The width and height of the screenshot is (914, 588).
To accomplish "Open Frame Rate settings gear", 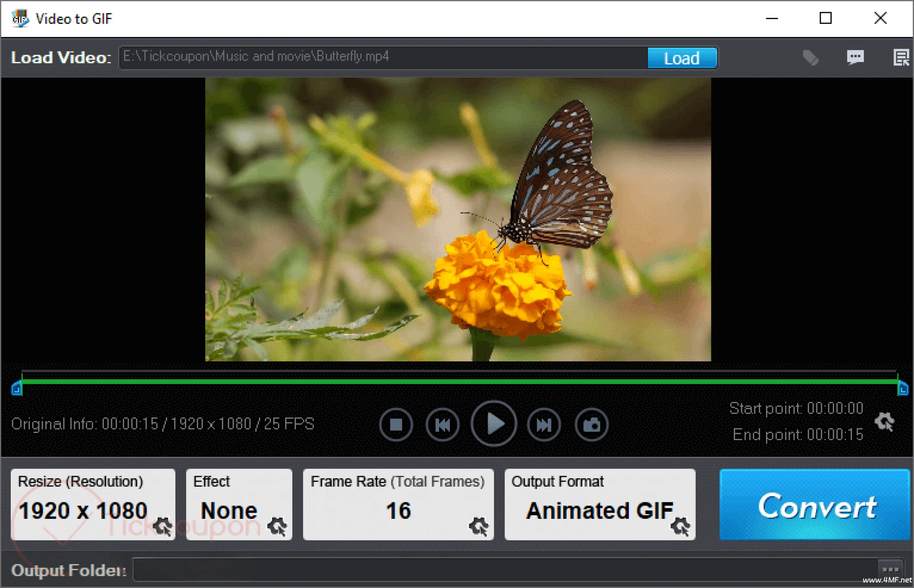I will point(478,526).
